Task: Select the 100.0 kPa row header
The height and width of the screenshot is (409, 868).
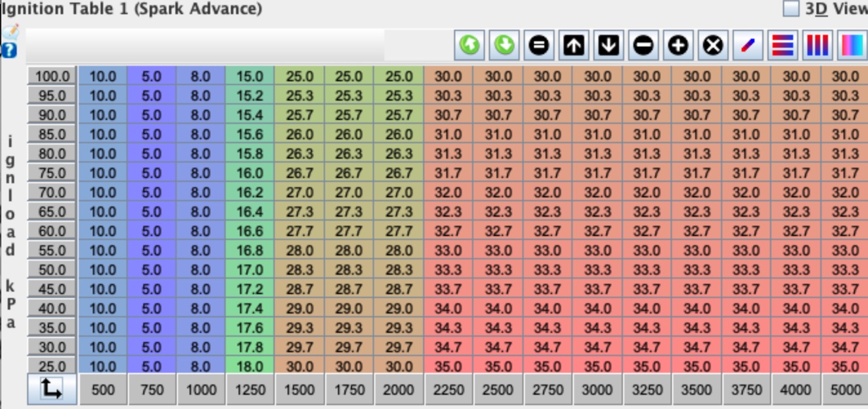Action: tap(52, 76)
